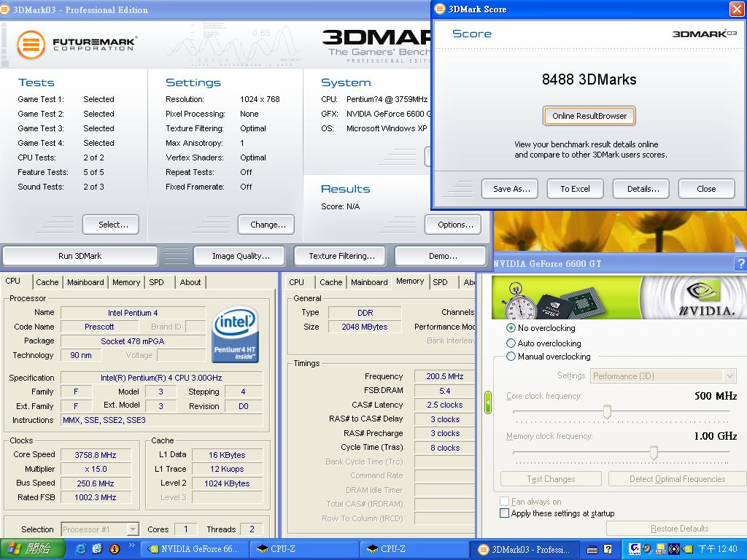Open Mainboard tab in right CPU-Z

(369, 282)
